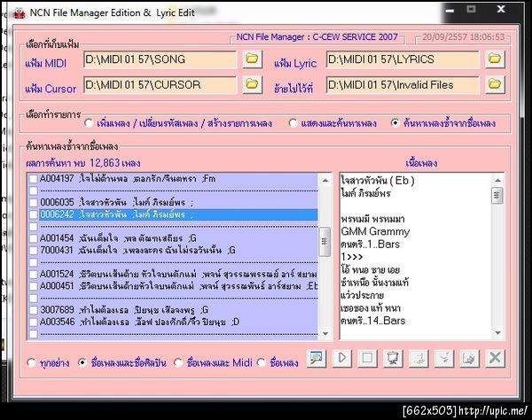Click the lyrics panel scrollbar thumb
Image resolution: width=532 pixels, height=420 pixels.
(497, 196)
